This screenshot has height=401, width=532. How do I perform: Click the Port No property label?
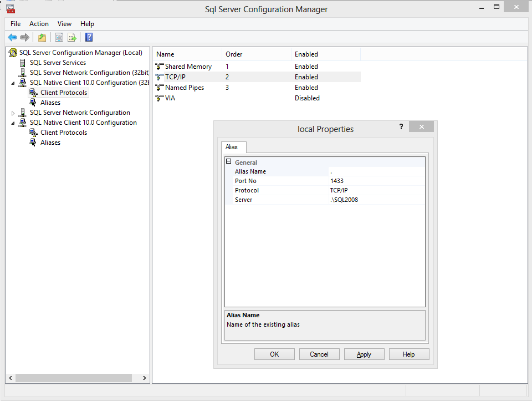pos(245,181)
